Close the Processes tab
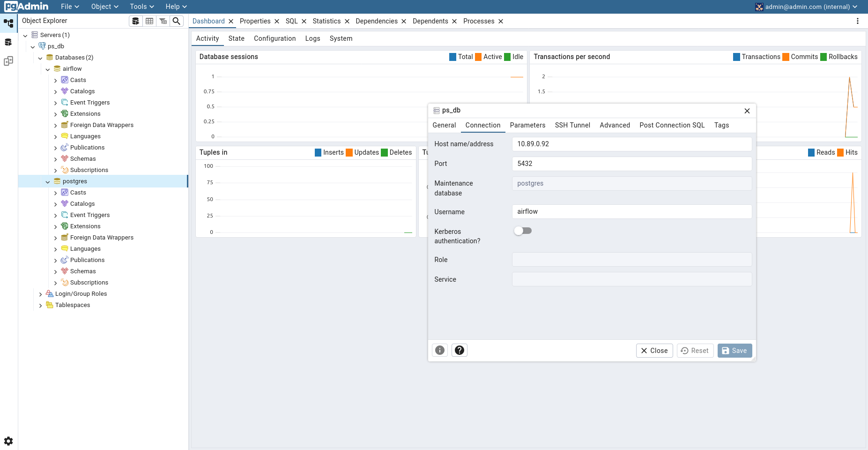The height and width of the screenshot is (450, 868). click(x=501, y=21)
